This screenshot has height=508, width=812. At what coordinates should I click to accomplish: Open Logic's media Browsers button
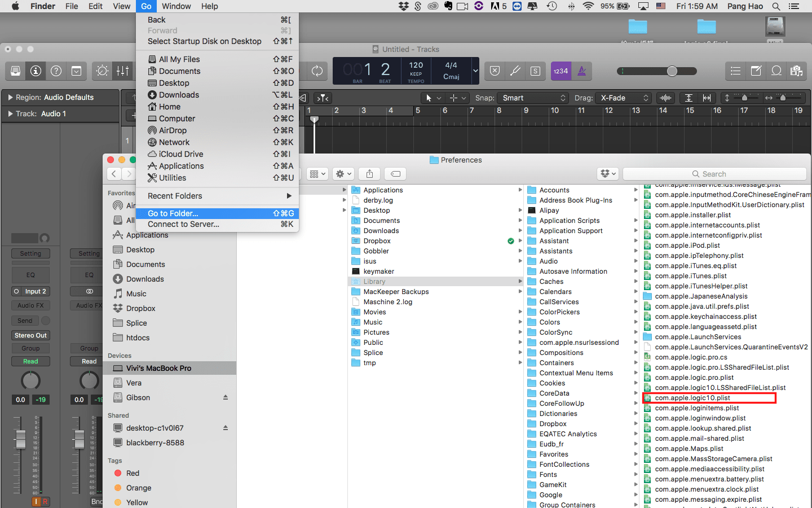click(796, 71)
